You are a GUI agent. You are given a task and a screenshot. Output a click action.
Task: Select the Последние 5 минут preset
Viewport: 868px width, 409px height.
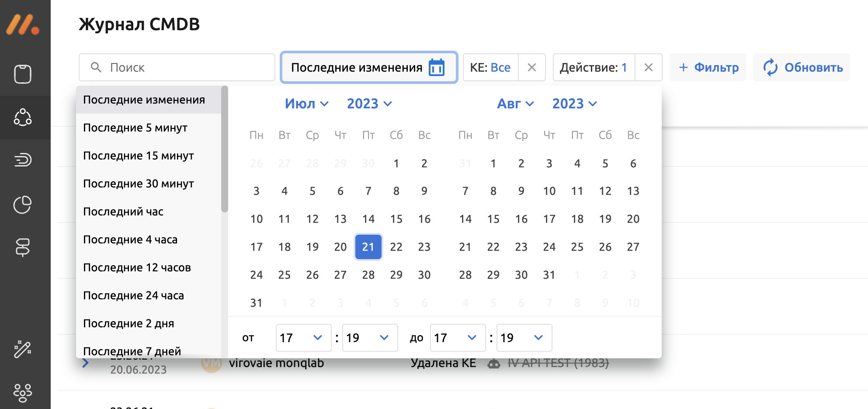149,128
